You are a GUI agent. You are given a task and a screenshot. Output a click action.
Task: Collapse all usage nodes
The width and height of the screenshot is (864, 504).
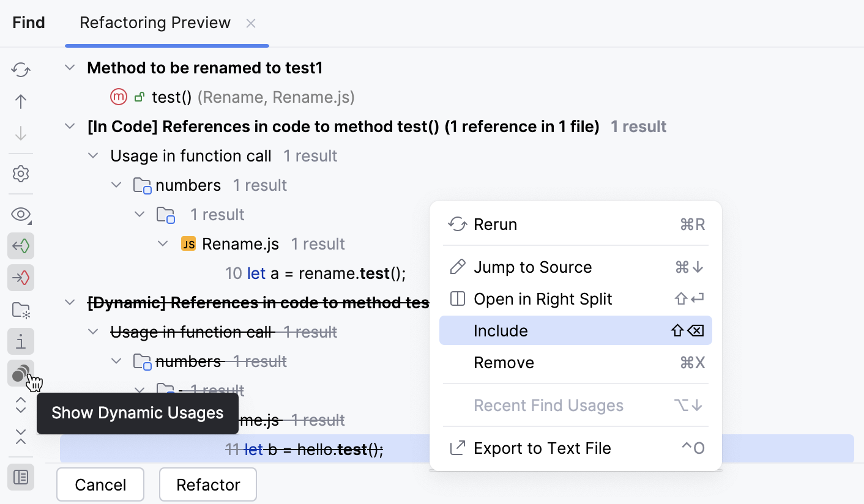coord(20,435)
